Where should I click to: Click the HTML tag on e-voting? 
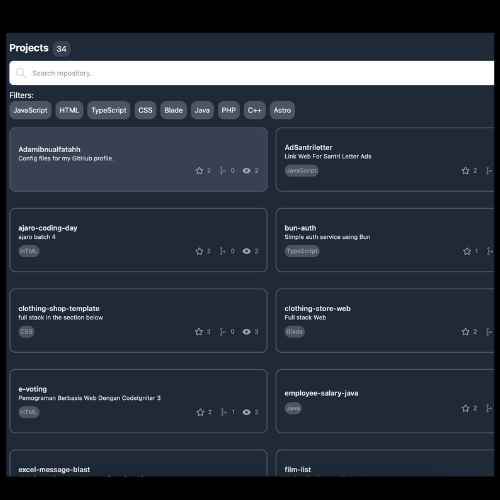tap(29, 412)
